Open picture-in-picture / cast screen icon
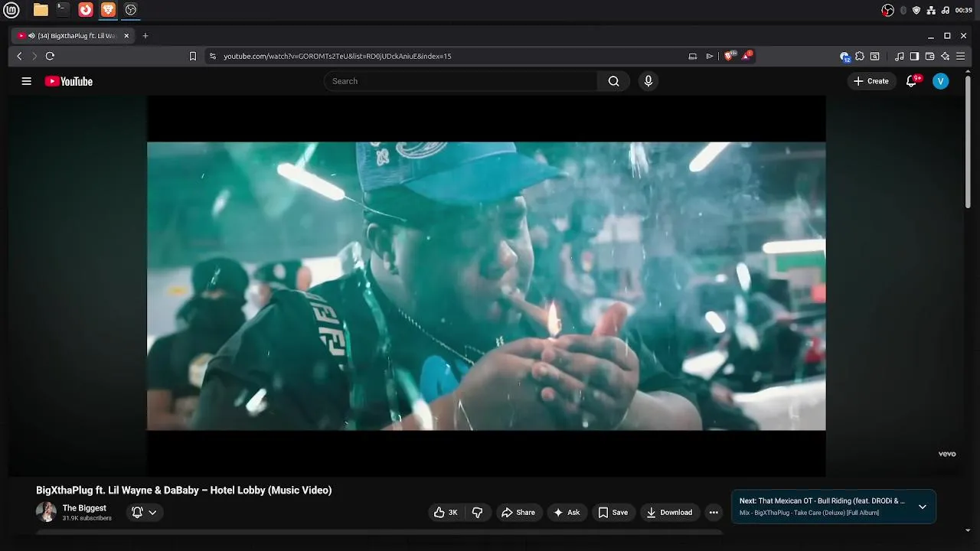Viewport: 980px width, 551px height. click(693, 56)
